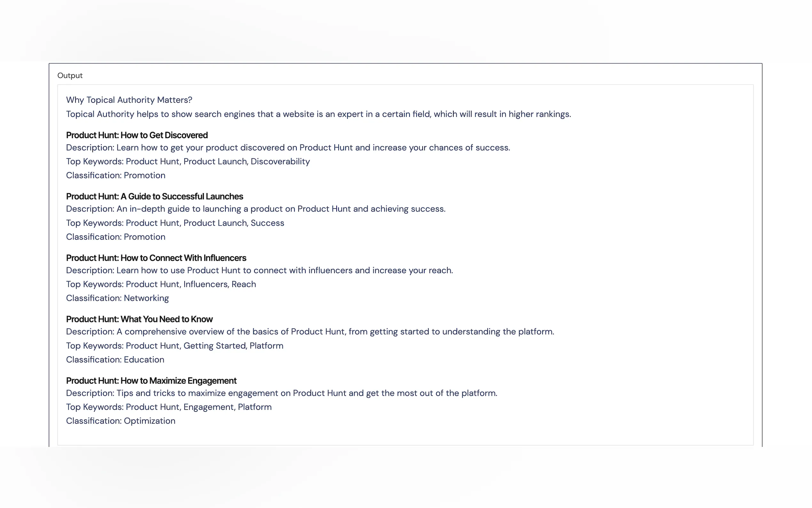
Task: Click 'Classification: Education' line
Action: tap(115, 360)
